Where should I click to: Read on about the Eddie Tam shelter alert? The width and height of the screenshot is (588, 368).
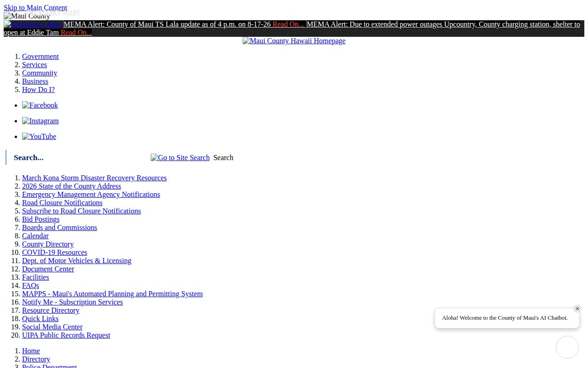coord(76,33)
